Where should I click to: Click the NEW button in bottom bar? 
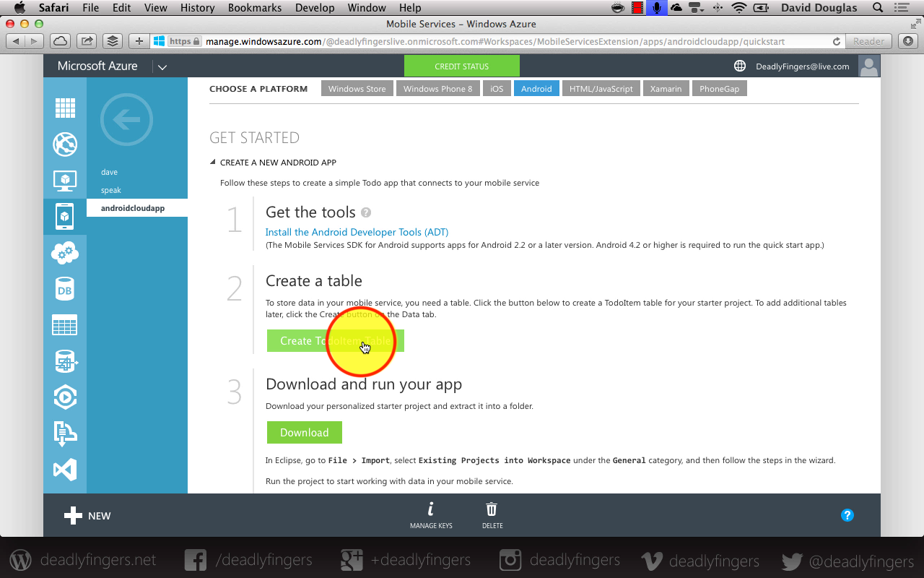point(87,516)
